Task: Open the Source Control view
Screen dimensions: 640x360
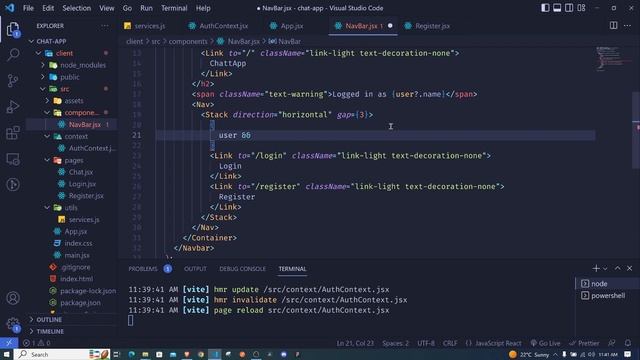Action: tap(13, 80)
